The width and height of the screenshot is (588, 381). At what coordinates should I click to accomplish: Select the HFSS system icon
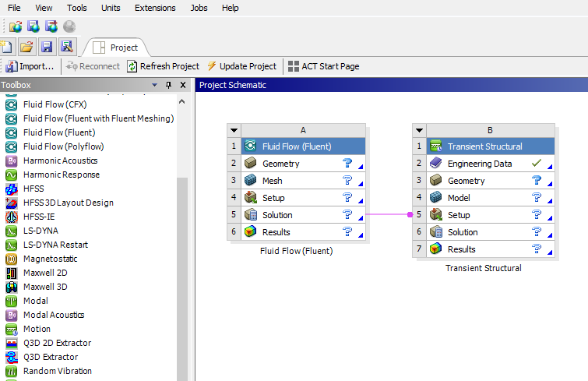(x=11, y=189)
